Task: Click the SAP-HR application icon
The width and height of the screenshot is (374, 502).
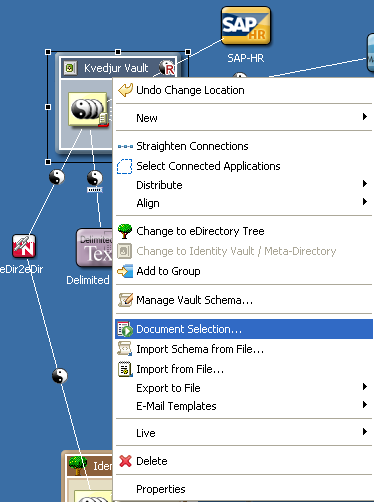Action: [246, 26]
